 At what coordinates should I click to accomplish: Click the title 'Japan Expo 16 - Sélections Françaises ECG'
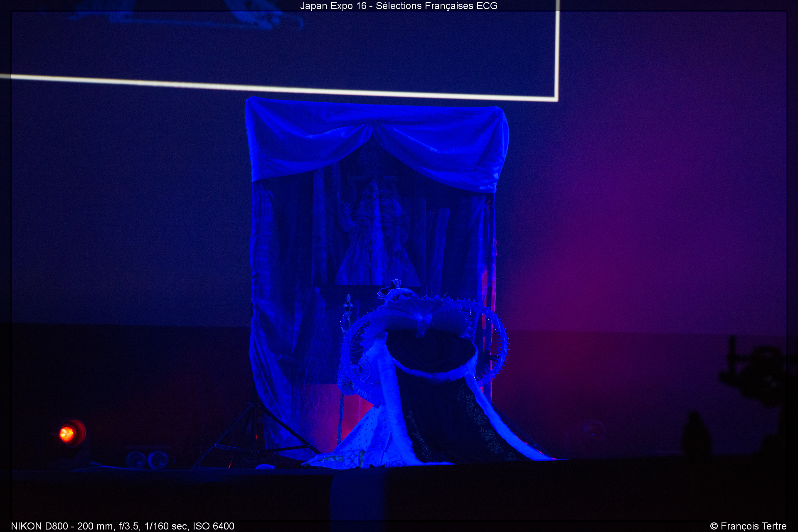click(399, 6)
